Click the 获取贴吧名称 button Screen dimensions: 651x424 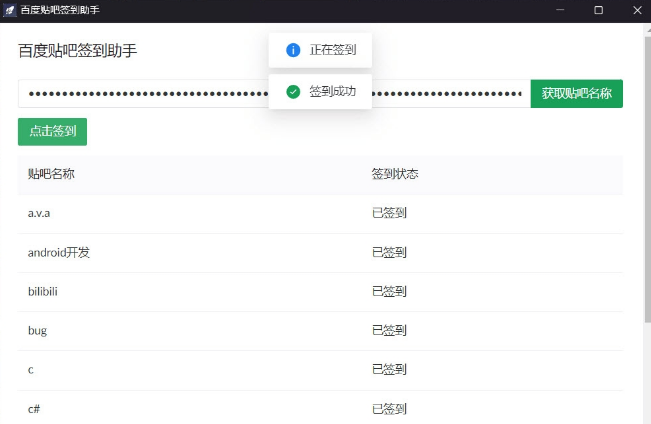[x=576, y=93]
